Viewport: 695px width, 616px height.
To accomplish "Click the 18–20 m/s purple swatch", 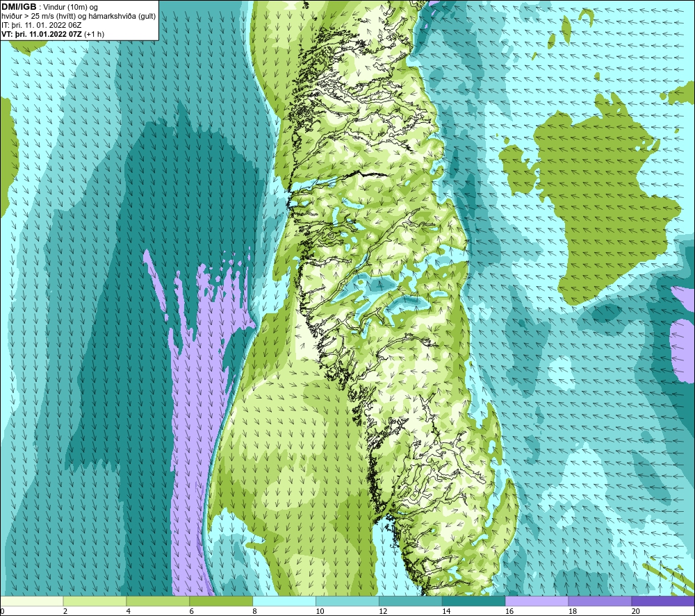I will tap(600, 601).
